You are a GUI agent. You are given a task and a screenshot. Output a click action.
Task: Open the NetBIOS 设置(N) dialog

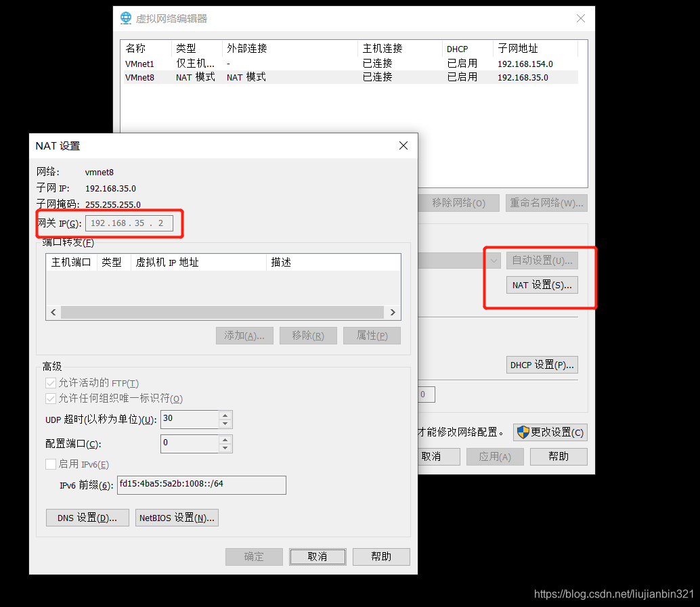[x=176, y=517]
